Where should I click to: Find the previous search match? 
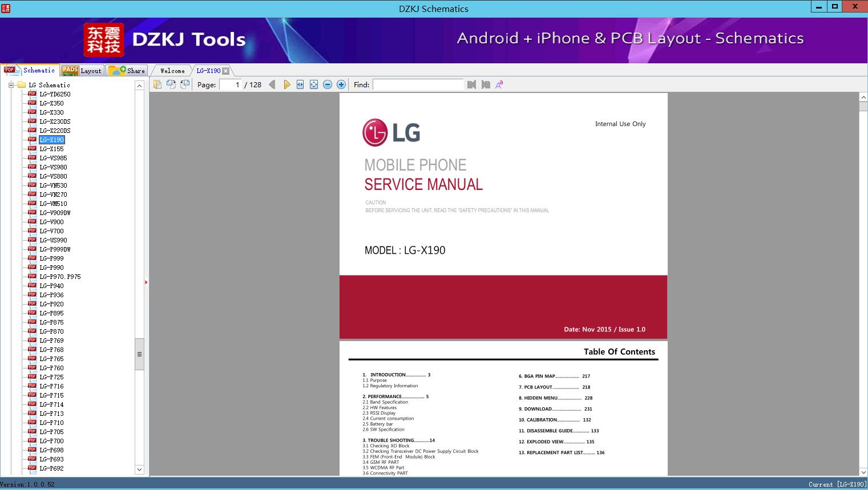(x=471, y=84)
